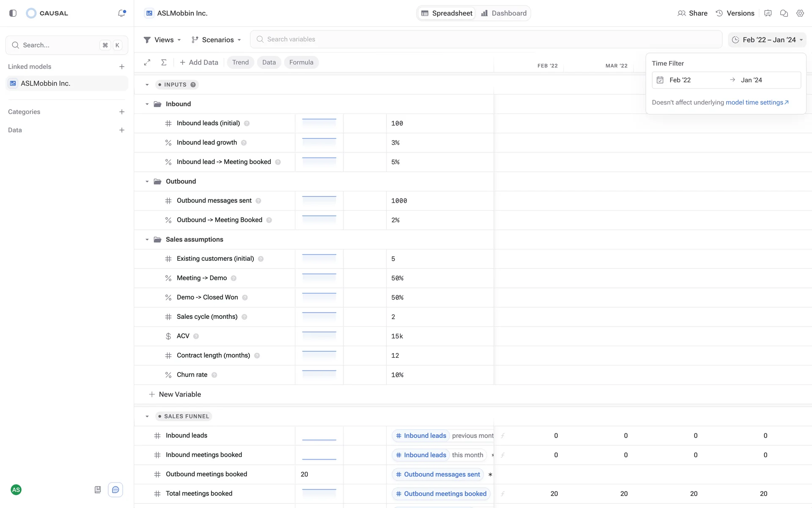Open the comments chat bubbles icon

coord(784,13)
